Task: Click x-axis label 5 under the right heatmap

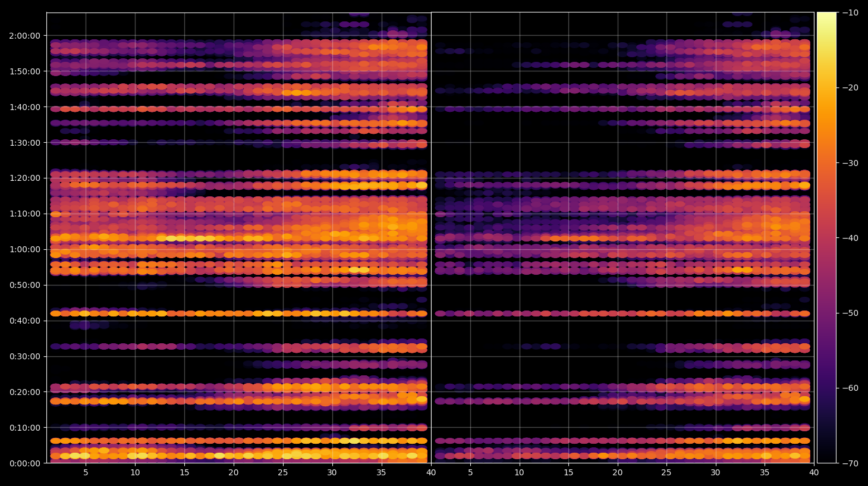Action: (x=470, y=472)
